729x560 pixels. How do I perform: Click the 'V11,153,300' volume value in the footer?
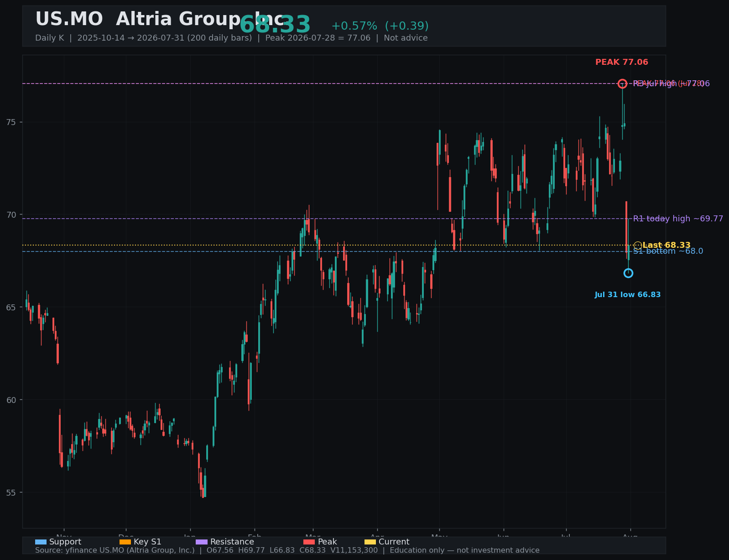coord(354,550)
